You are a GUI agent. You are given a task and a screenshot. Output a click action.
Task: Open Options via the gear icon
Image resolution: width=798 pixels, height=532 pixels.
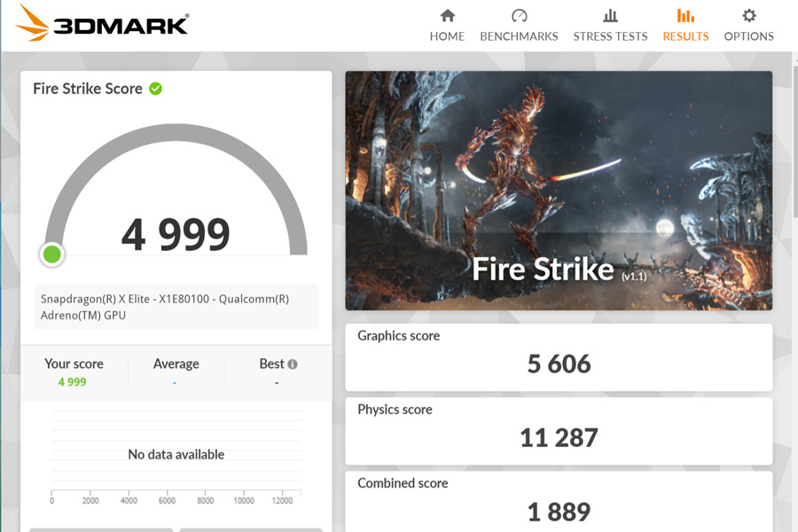pos(748,16)
